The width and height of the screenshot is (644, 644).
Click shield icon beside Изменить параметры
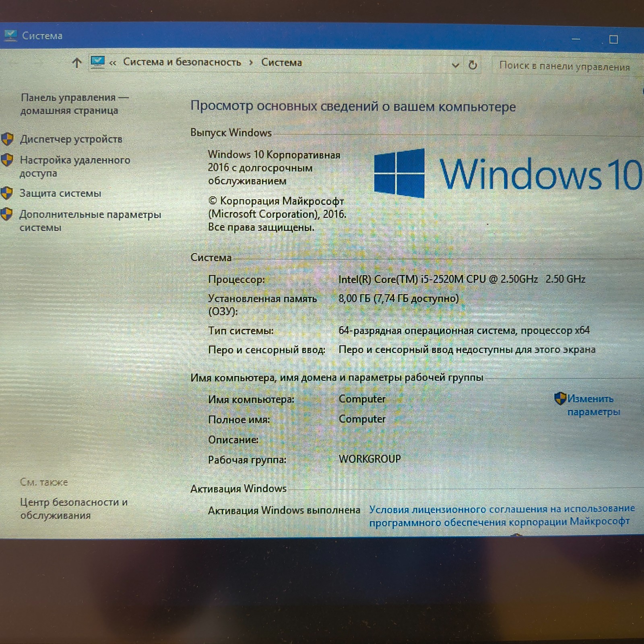coord(560,398)
